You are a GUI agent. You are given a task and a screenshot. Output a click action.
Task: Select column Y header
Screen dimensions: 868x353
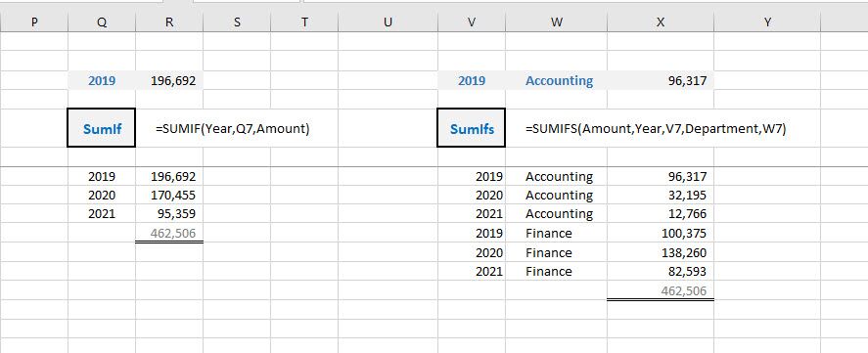click(x=767, y=22)
